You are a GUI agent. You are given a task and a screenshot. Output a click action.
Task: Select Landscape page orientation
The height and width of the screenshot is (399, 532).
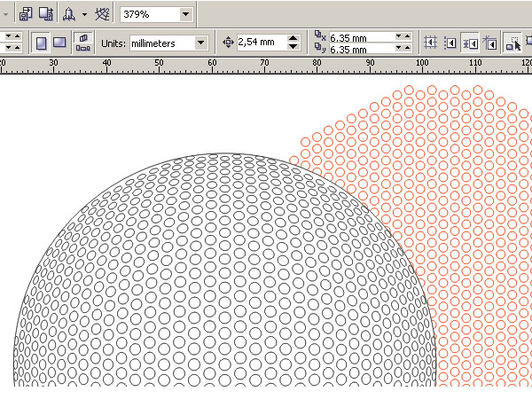59,43
